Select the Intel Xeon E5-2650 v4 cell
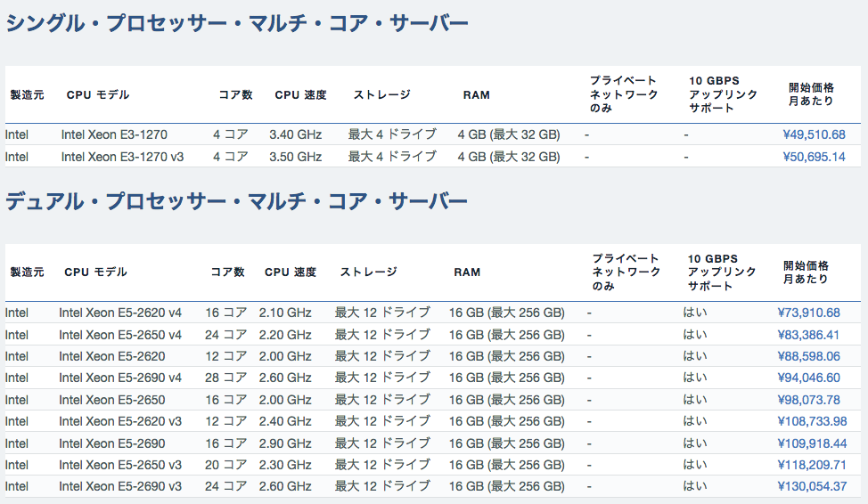This screenshot has height=504, width=868. (120, 335)
